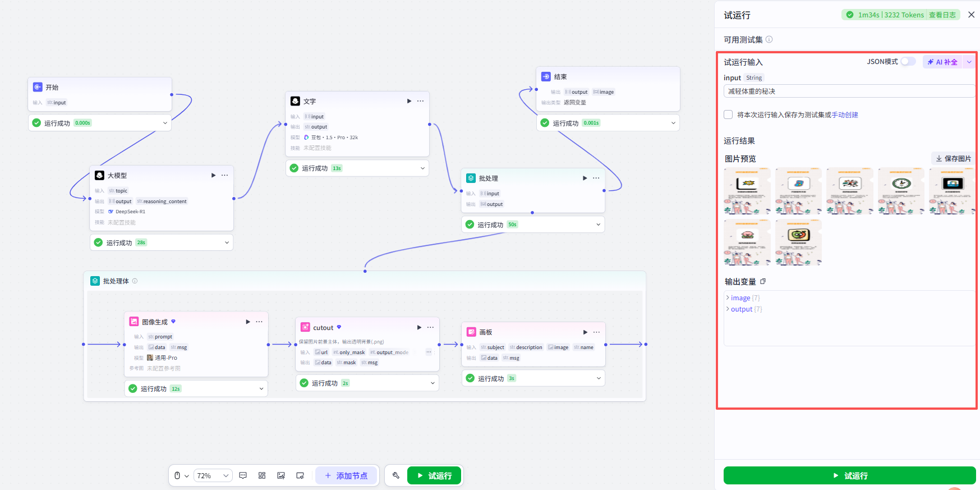The image size is (980, 490).
Task: Open the 文字 node's three-dot menu
Action: pos(420,101)
